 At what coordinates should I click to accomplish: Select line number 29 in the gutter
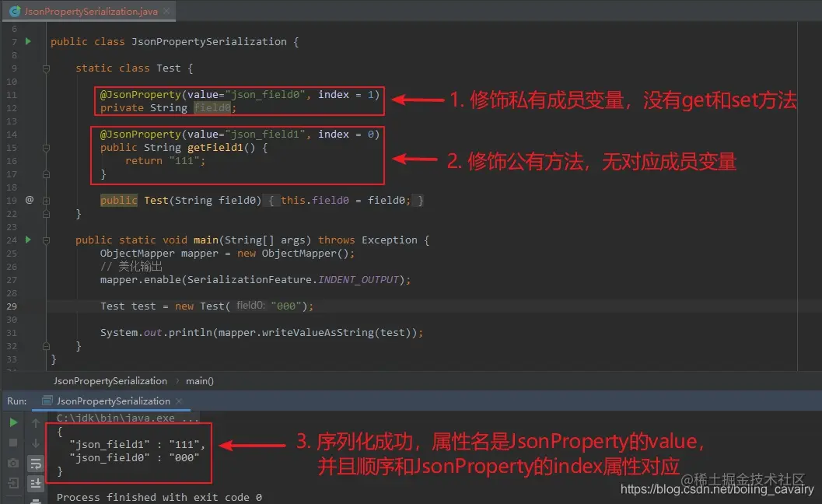[11, 306]
